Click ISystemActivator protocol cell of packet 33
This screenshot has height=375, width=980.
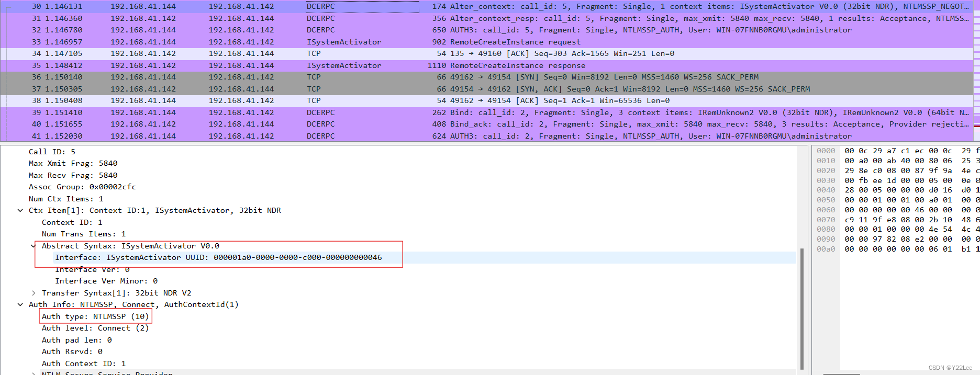pos(344,42)
